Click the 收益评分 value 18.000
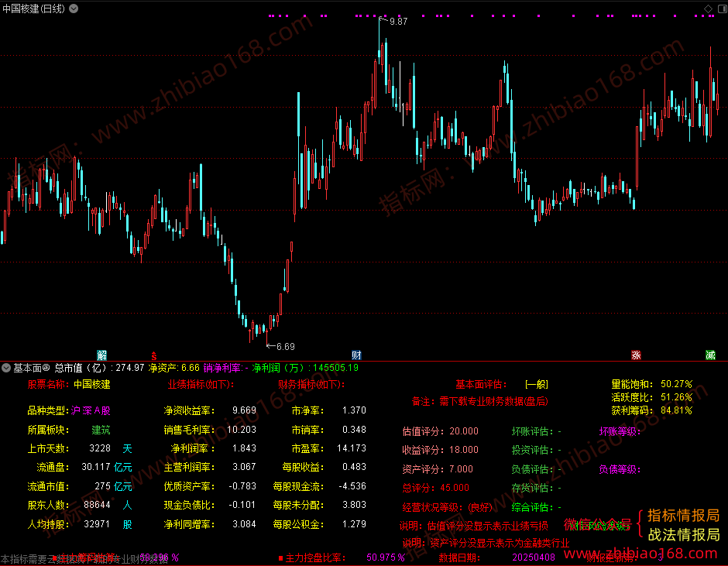Screen dimensions: 728x566 pyautogui.click(x=464, y=449)
